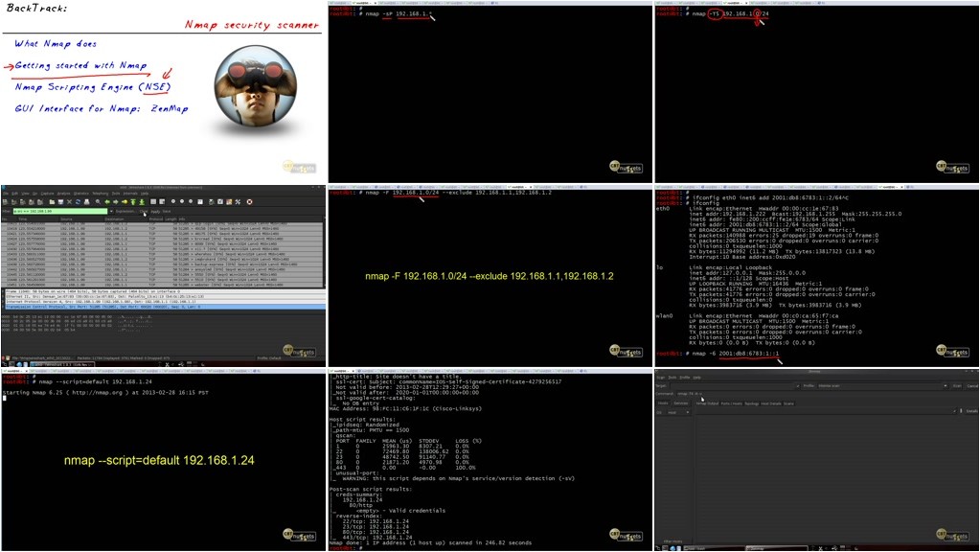The image size is (980, 552).
Task: Toggle packet colorization in Wireshark's toolbar
Action: (x=153, y=202)
